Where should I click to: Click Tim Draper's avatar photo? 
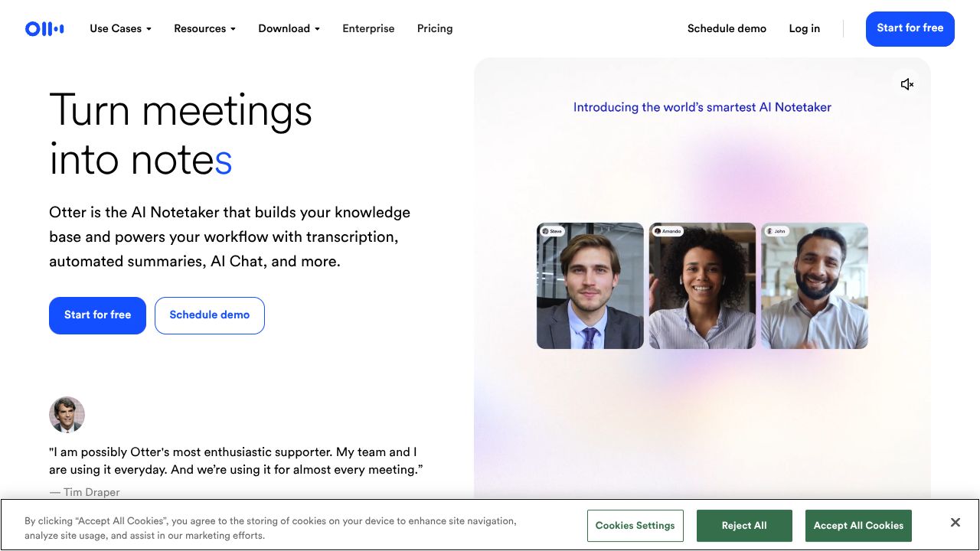[x=67, y=415]
